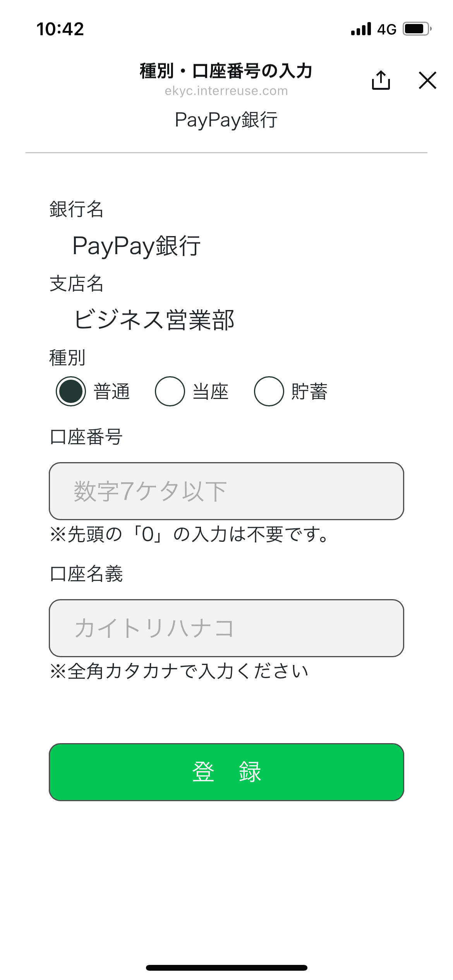The width and height of the screenshot is (453, 980).
Task: Tap the green 登録 button
Action: [x=226, y=772]
